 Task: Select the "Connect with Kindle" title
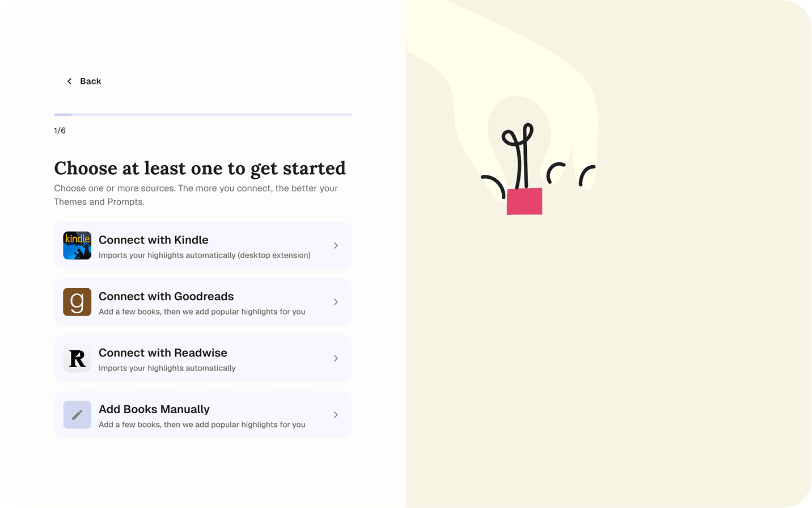[x=154, y=240]
